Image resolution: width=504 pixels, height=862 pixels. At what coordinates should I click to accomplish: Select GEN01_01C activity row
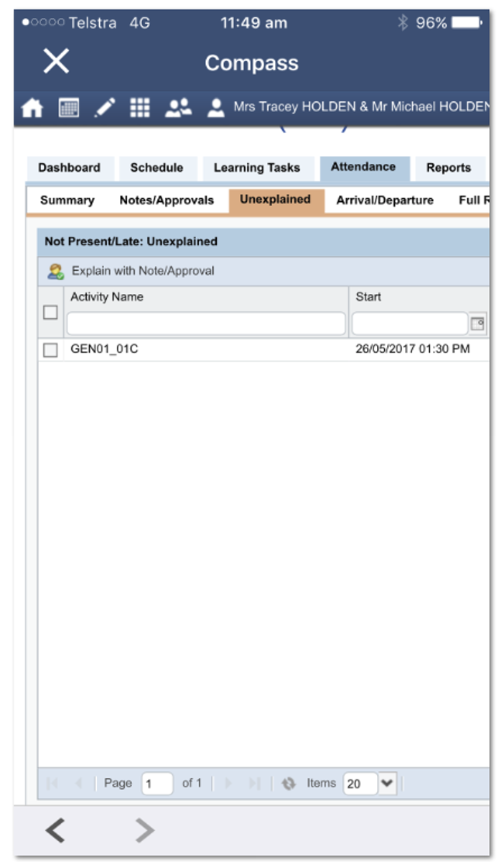264,350
